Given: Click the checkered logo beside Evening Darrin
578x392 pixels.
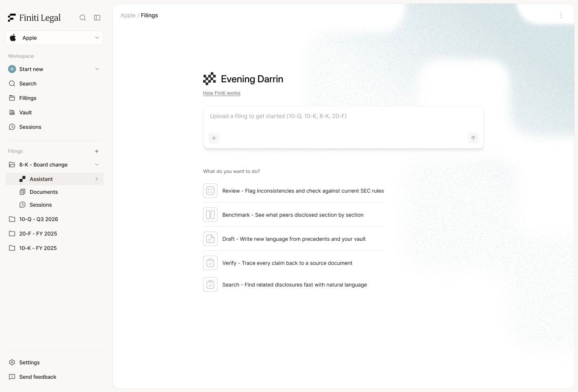Looking at the screenshot, I should click(210, 79).
